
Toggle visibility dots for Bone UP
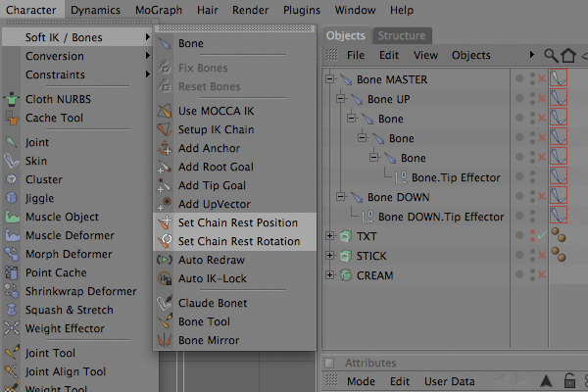pos(532,98)
